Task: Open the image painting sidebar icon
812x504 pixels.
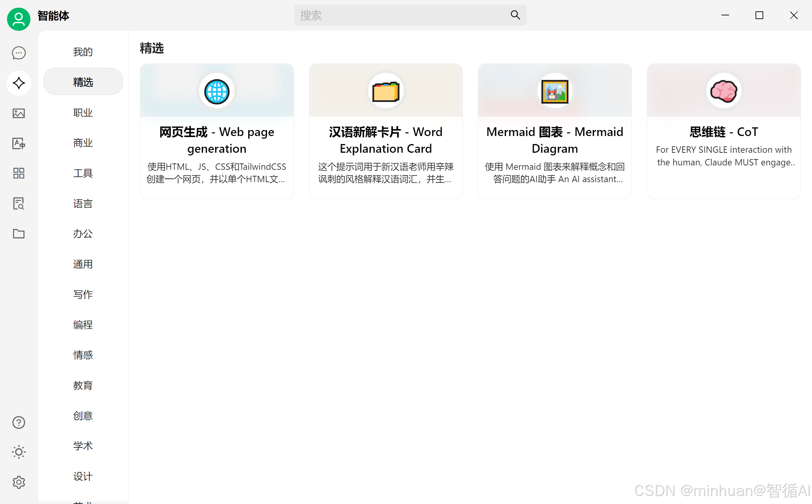Action: [19, 113]
